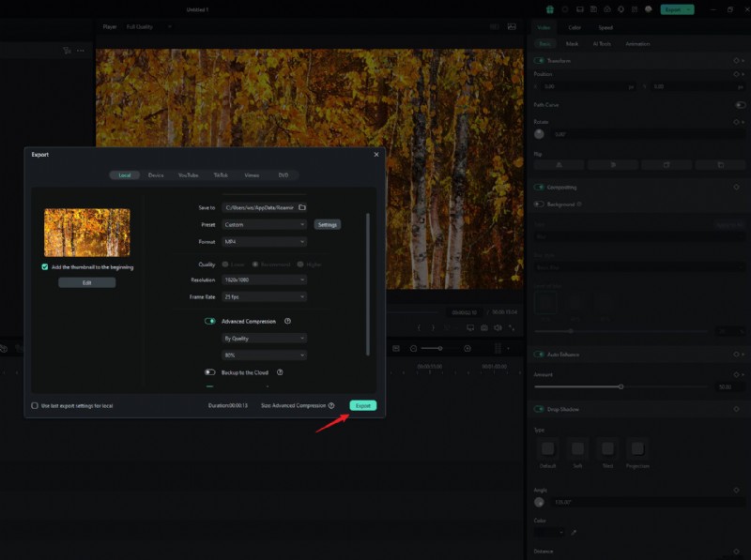Click the mark-in bracket icon under the preview
The height and width of the screenshot is (560, 751).
(x=419, y=326)
